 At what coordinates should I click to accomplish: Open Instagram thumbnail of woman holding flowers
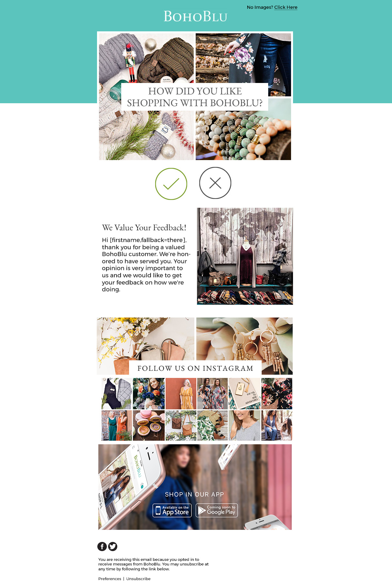click(149, 394)
